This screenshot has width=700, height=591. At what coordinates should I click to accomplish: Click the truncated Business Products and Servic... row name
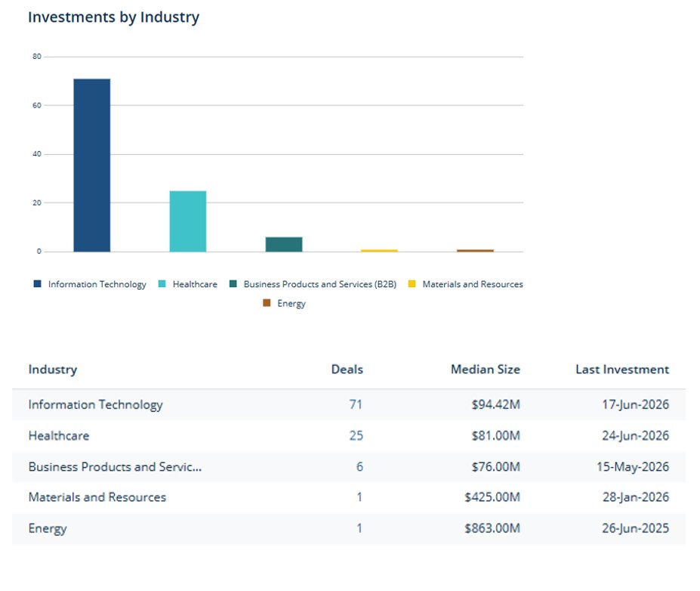click(116, 467)
